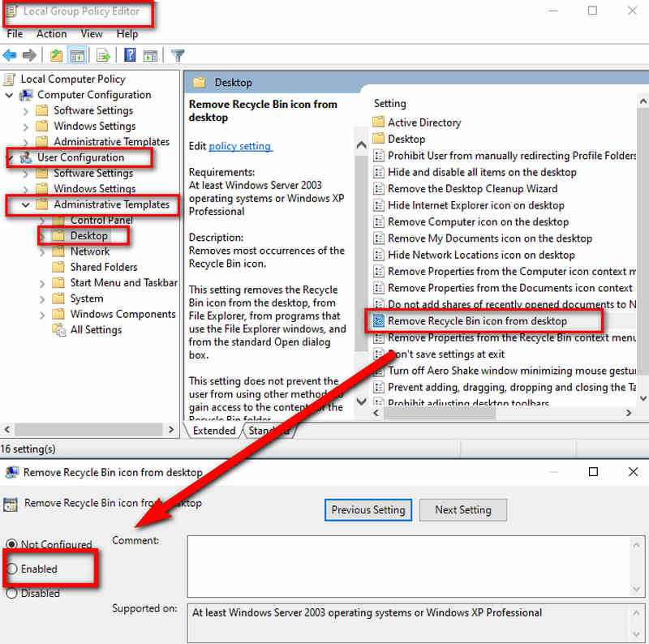Expand the Start Menu and Taskbar node

pos(42,283)
